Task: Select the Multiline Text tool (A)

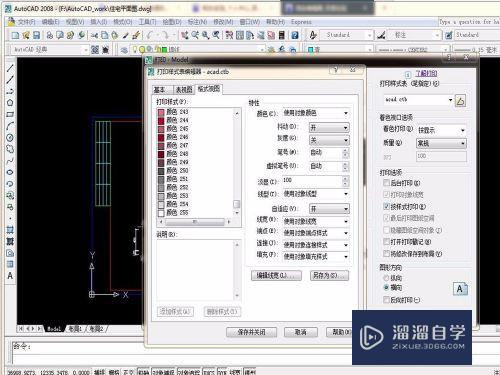Action: [10, 276]
